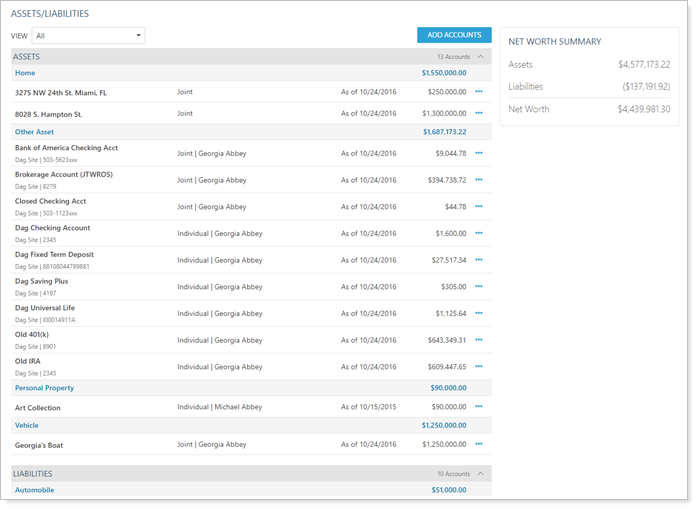Show actions for Georgia's Boat row
The width and height of the screenshot is (697, 509).
point(479,444)
